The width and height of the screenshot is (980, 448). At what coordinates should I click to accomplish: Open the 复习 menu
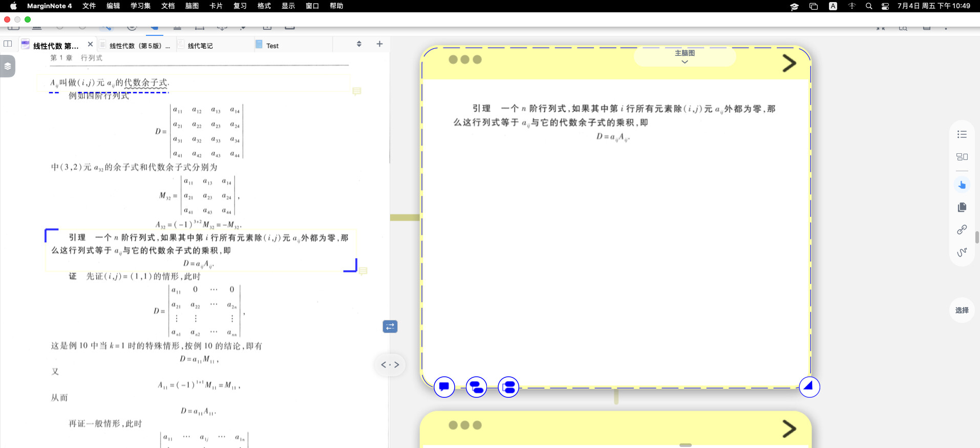(x=240, y=6)
